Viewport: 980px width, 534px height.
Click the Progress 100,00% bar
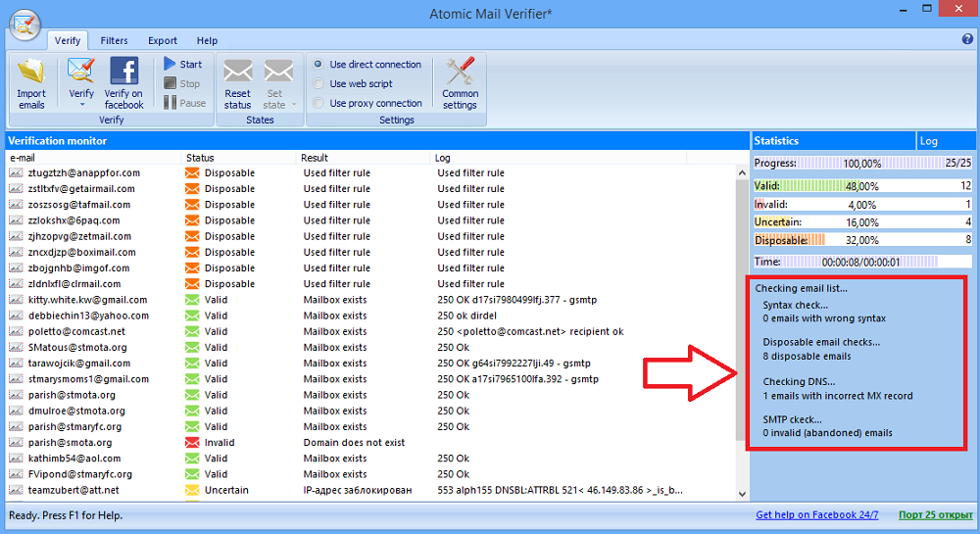point(862,163)
